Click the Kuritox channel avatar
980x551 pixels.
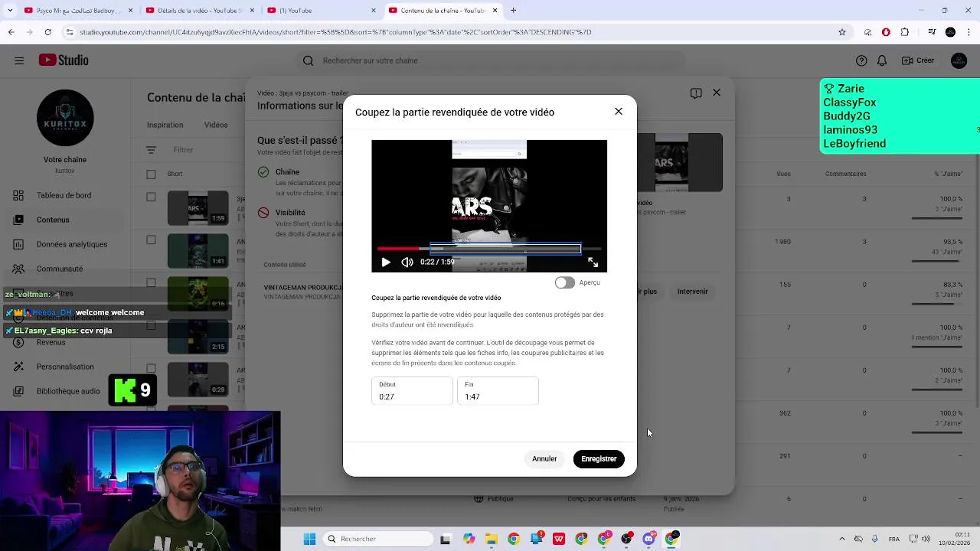(x=65, y=118)
